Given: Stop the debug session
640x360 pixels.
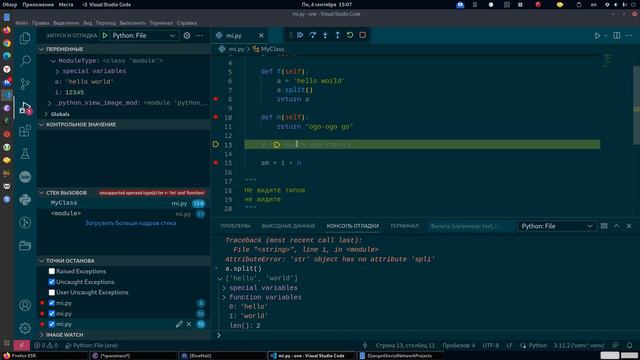Looking at the screenshot, I should pos(362,35).
